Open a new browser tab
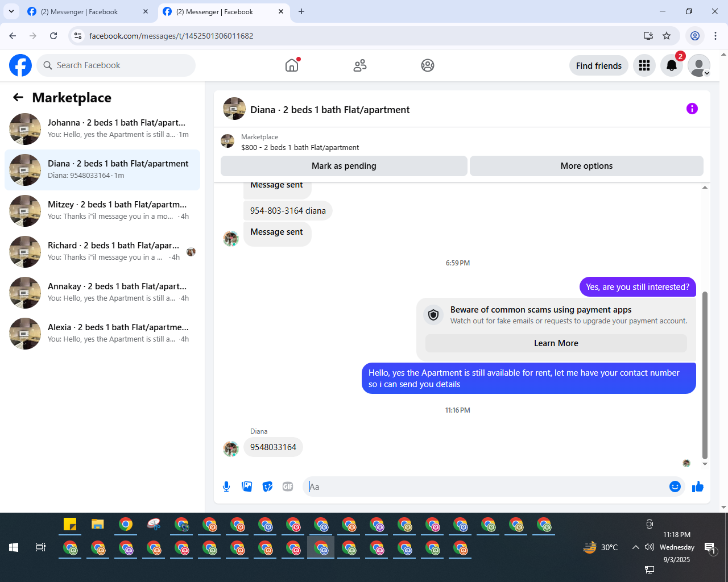The image size is (728, 582). click(x=301, y=11)
